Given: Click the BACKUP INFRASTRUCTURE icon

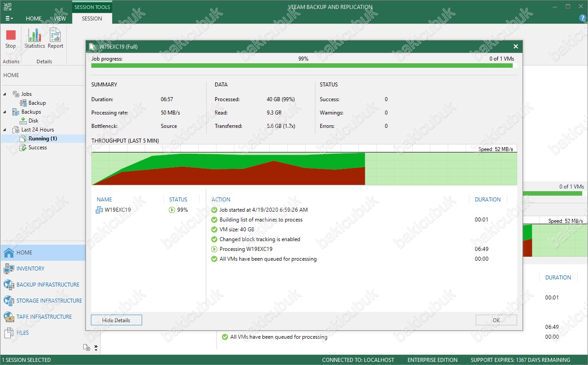Looking at the screenshot, I should [9, 284].
